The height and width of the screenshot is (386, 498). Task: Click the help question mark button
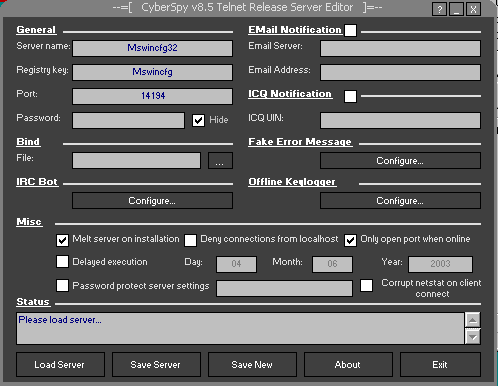pos(440,9)
